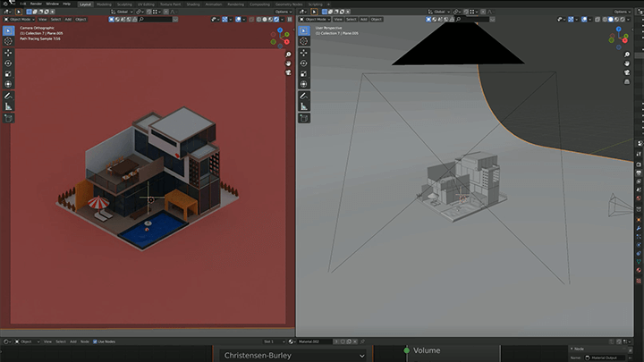Open Christensen-Burley subsurface method dropdown
Image resolution: width=644 pixels, height=362 pixels.
coord(293,356)
